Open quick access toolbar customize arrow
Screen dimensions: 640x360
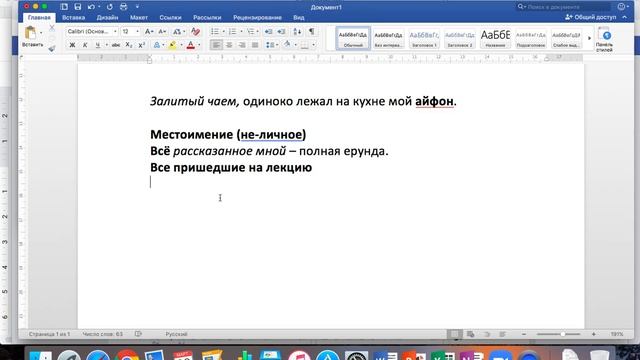pyautogui.click(x=137, y=7)
